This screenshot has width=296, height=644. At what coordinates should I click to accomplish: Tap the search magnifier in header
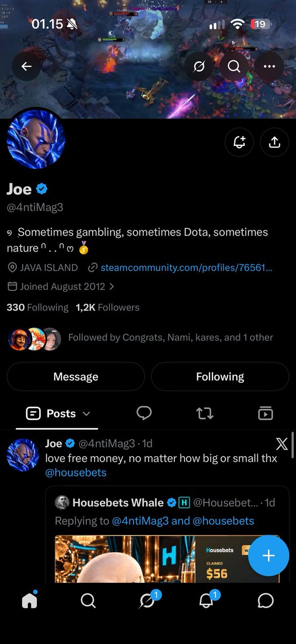(234, 67)
